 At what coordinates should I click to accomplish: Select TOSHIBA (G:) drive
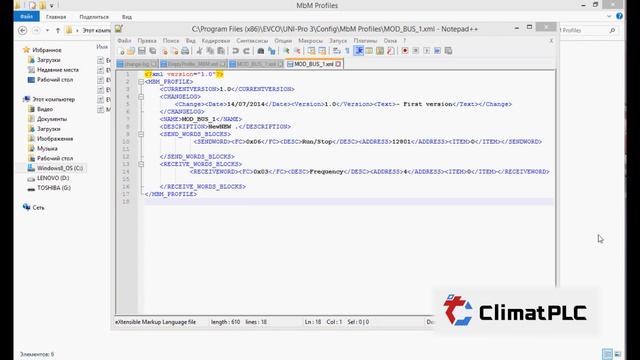(x=53, y=188)
